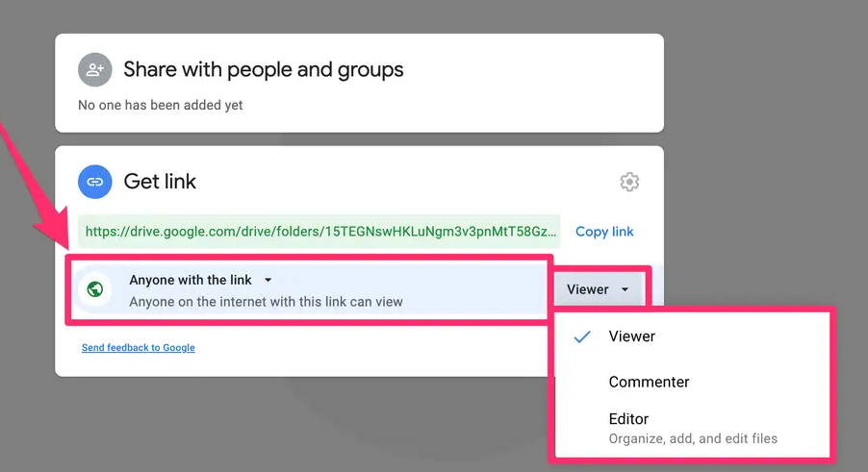The image size is (868, 472).
Task: Click the add-people icon beside Share heading
Action: click(x=94, y=69)
